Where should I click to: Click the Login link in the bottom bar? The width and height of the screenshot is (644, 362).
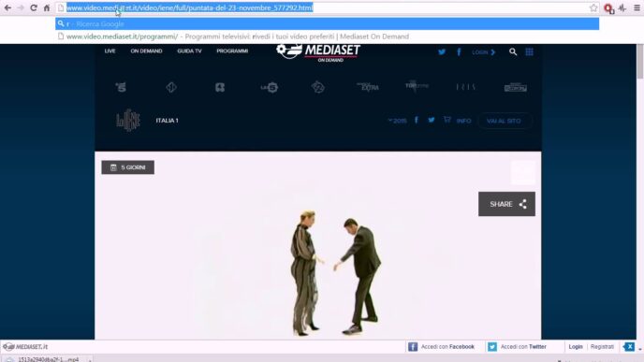(x=576, y=347)
